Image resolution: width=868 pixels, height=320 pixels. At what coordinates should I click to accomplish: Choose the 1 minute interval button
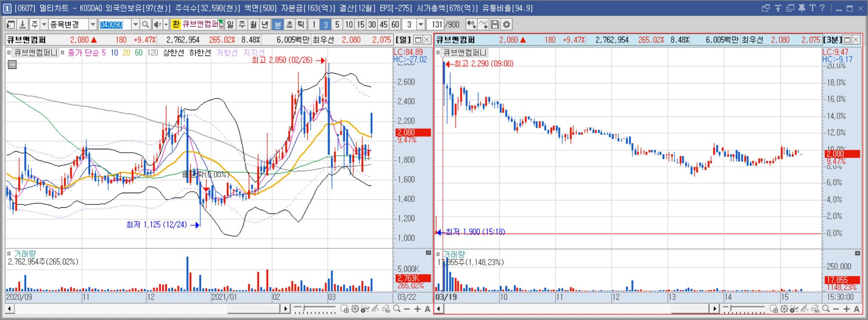314,24
